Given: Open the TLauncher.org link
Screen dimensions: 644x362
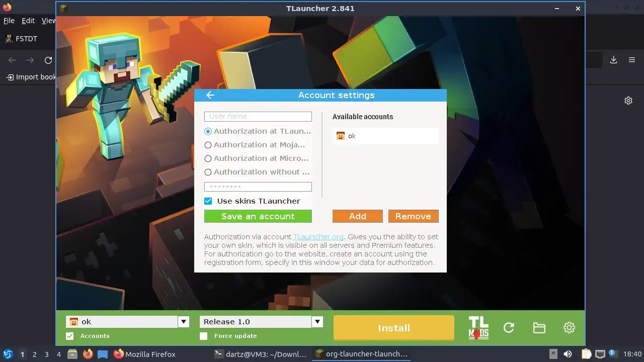Looking at the screenshot, I should (318, 237).
